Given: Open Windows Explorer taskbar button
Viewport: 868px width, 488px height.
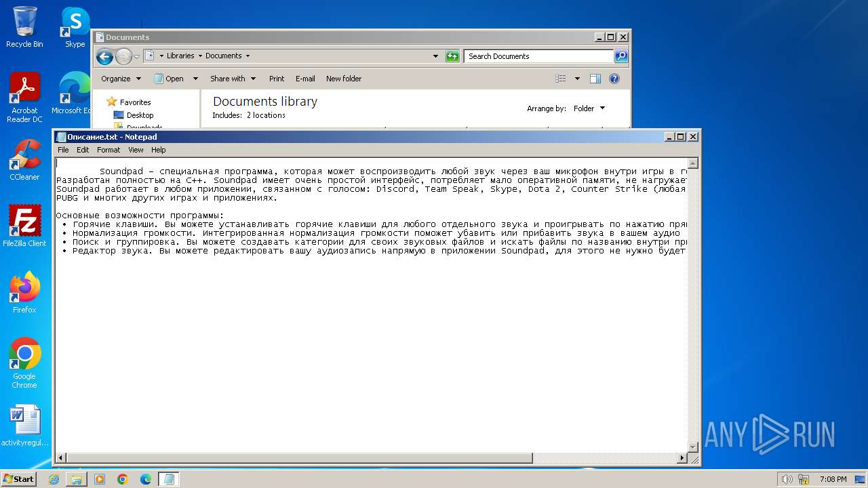Looking at the screenshot, I should point(77,479).
